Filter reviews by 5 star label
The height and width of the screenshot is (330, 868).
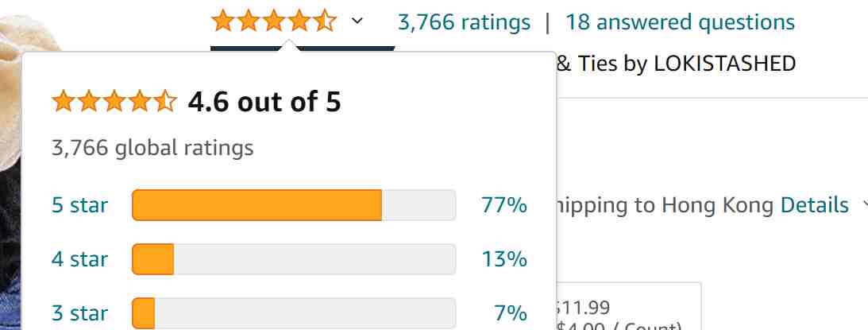tap(79, 205)
